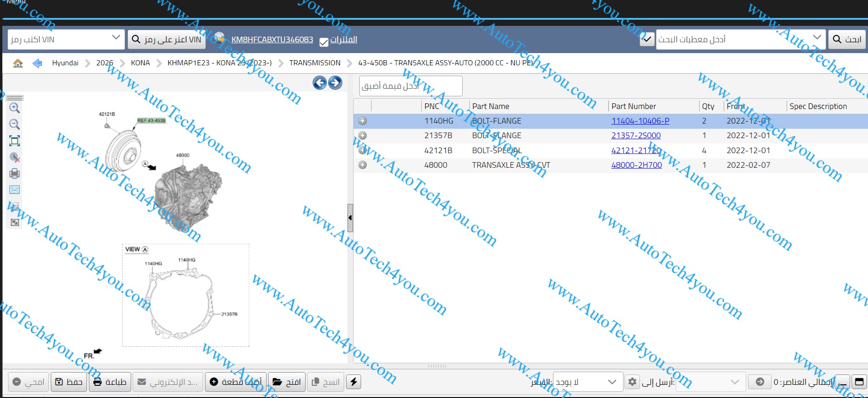Viewport: 868px width, 398px height.
Task: Expand the 1140HG BOLT-FLANGE row
Action: click(363, 121)
